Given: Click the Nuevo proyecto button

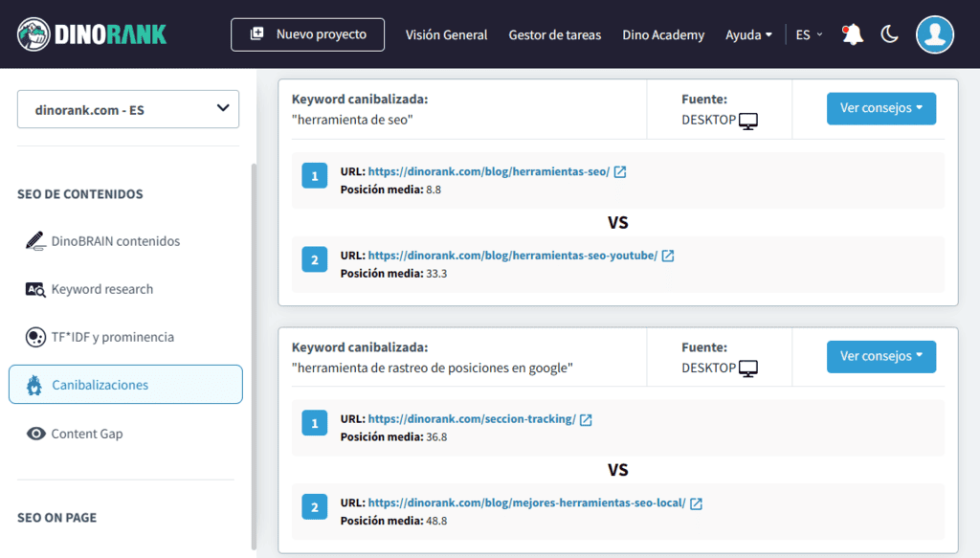Looking at the screenshot, I should click(307, 34).
